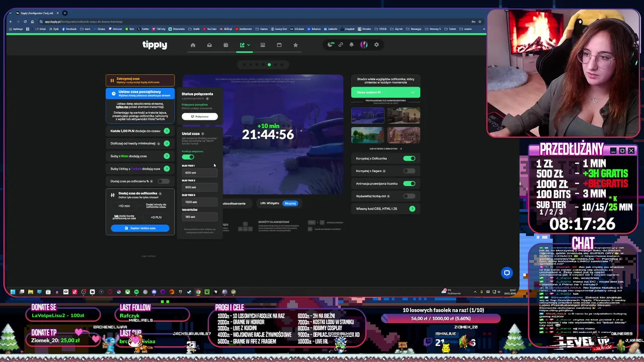Open the notifications bell icon

tap(352, 44)
